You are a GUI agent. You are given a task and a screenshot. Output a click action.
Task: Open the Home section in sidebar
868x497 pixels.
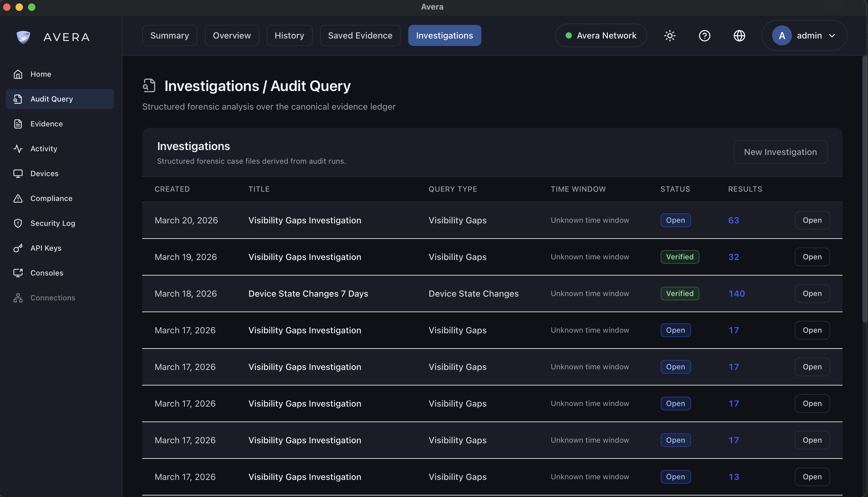click(41, 74)
